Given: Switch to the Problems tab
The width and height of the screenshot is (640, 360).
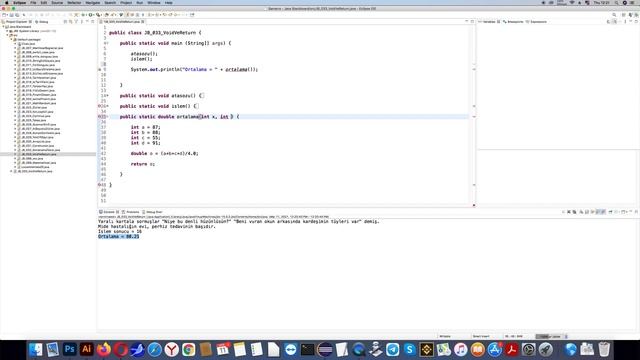Looking at the screenshot, I should (131, 212).
